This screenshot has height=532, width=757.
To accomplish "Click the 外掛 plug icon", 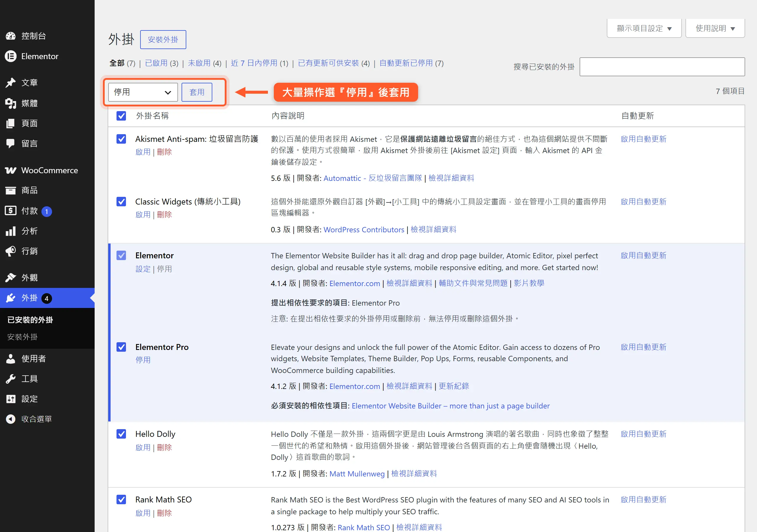I will 11,298.
